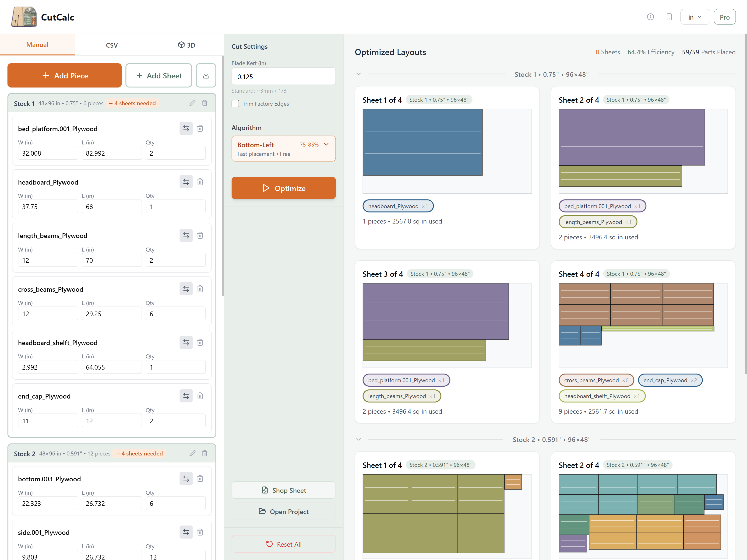Viewport: 747px width, 560px height.
Task: Delete Stock 2 using its trash icon
Action: point(204,453)
